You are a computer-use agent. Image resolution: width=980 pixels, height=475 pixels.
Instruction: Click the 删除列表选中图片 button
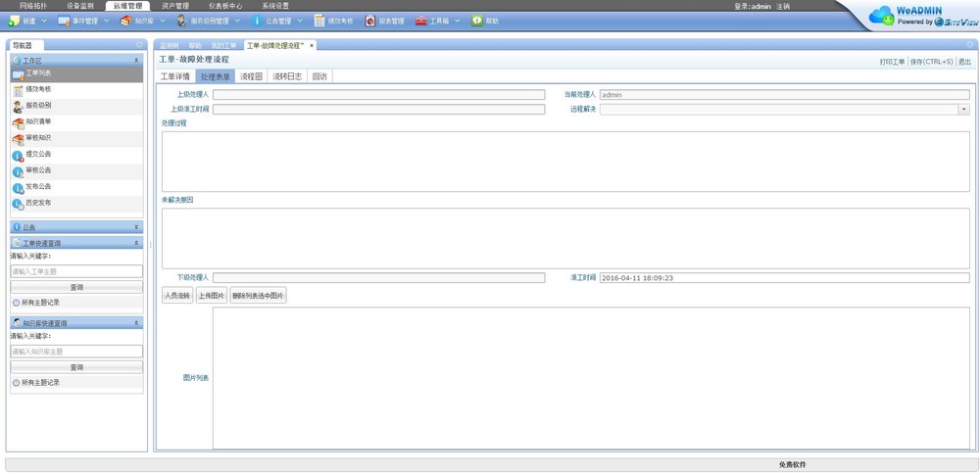pyautogui.click(x=258, y=296)
